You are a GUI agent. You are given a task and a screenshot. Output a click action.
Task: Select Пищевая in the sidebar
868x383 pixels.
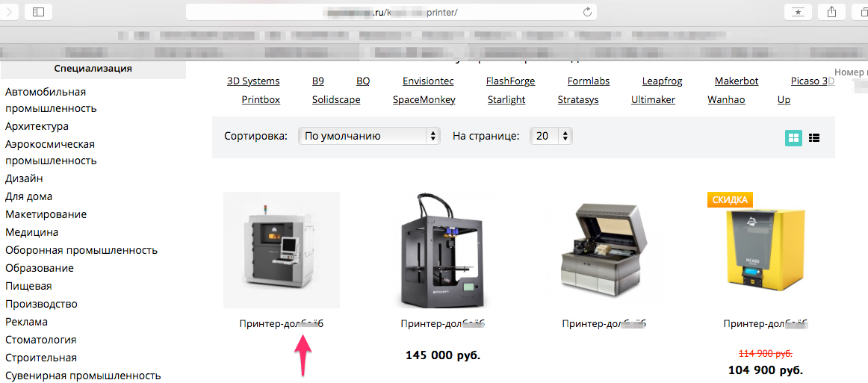28,286
